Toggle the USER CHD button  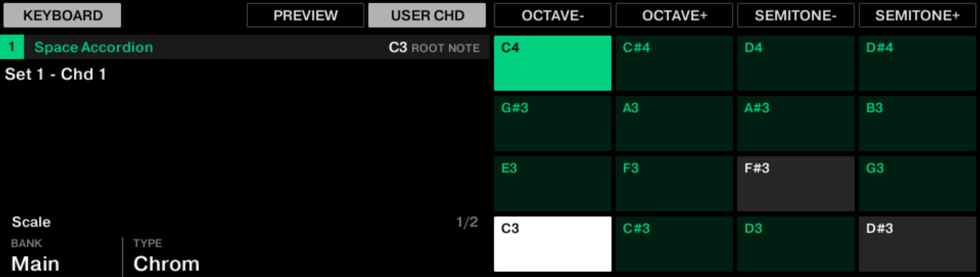pyautogui.click(x=427, y=15)
